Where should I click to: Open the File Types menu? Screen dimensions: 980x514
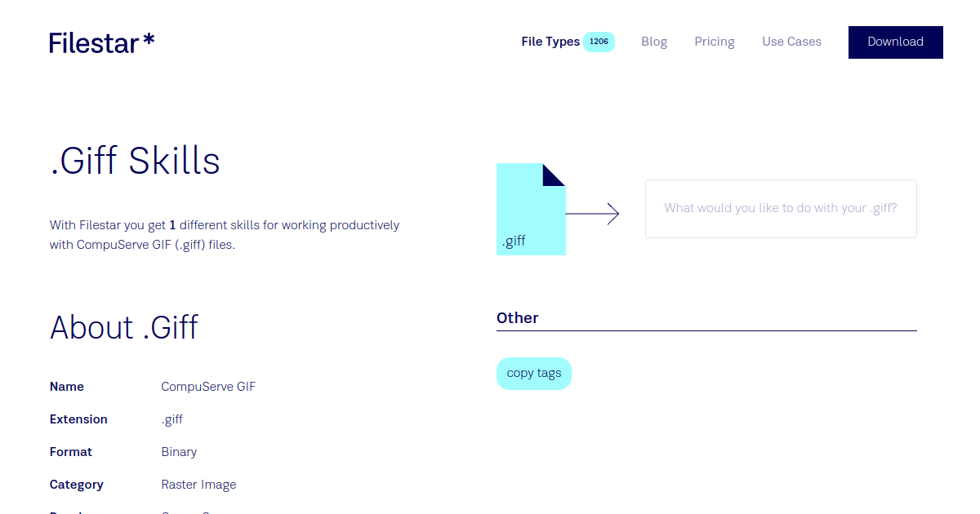click(550, 41)
